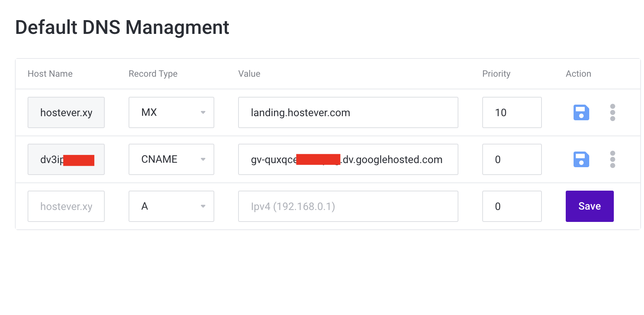Click the priority field showing 10
The image size is (644, 315).
[x=512, y=112]
